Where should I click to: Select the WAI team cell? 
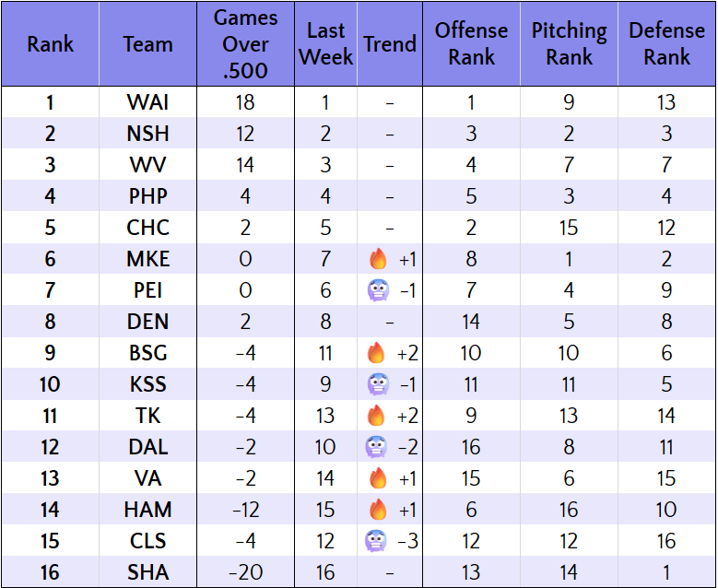[x=147, y=103]
